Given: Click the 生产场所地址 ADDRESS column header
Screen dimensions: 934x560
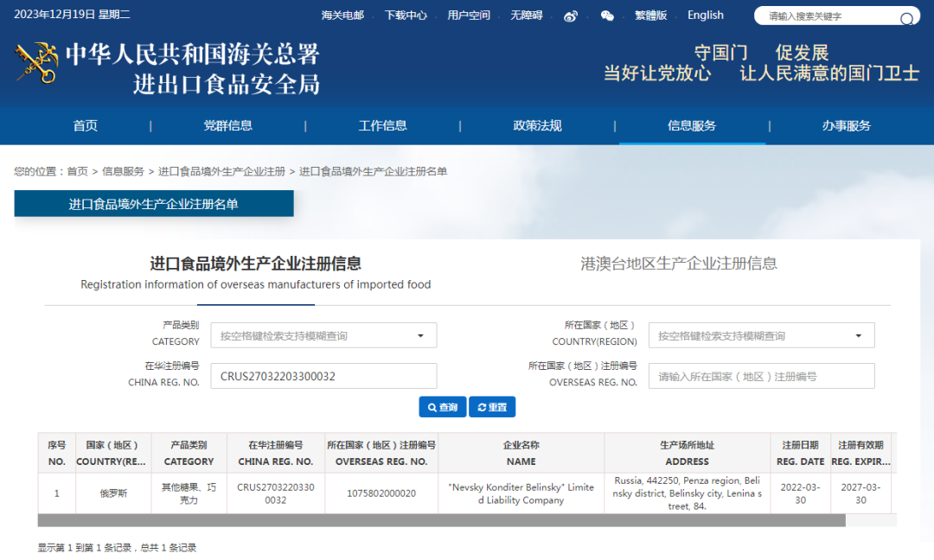Looking at the screenshot, I should tap(688, 453).
